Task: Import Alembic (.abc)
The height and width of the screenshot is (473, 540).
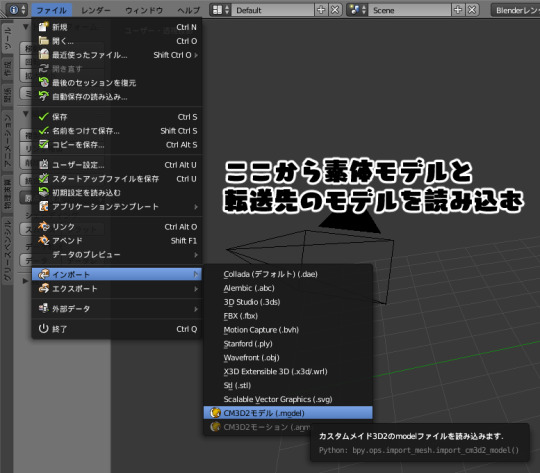Action: (288, 288)
